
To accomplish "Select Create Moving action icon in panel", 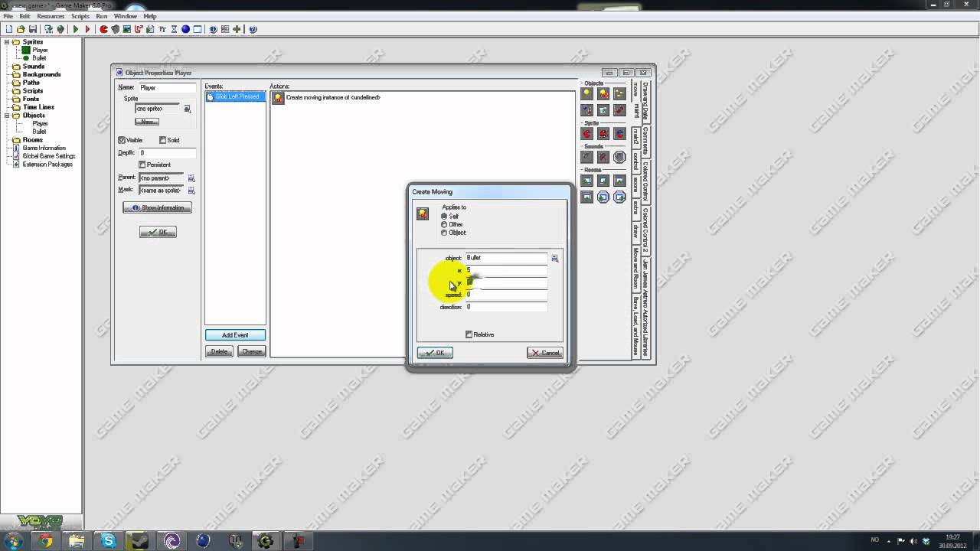I will tap(603, 94).
